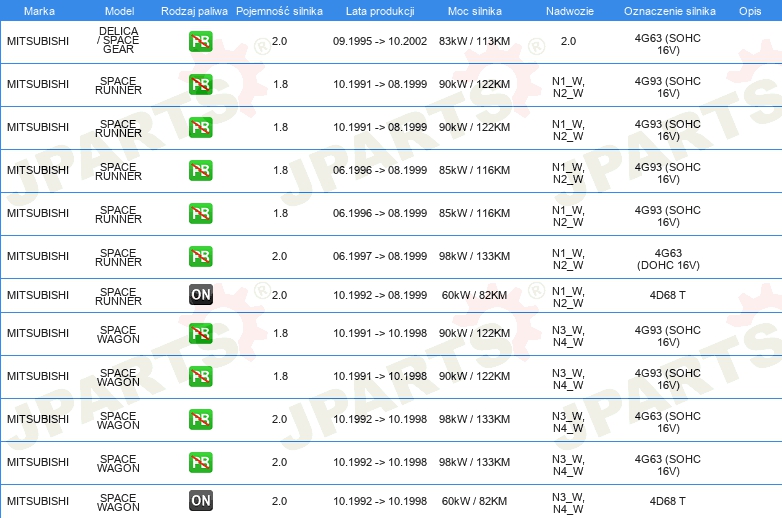
Task: Click the 4G63 (DOHC 16V) engine cell
Action: [x=668, y=259]
